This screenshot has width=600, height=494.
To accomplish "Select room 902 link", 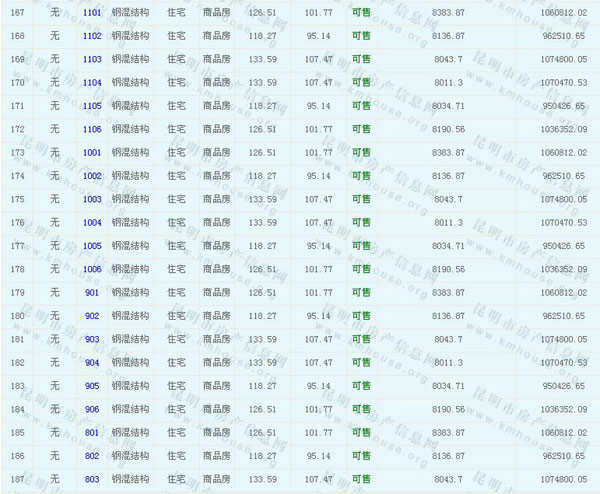I will coord(92,316).
